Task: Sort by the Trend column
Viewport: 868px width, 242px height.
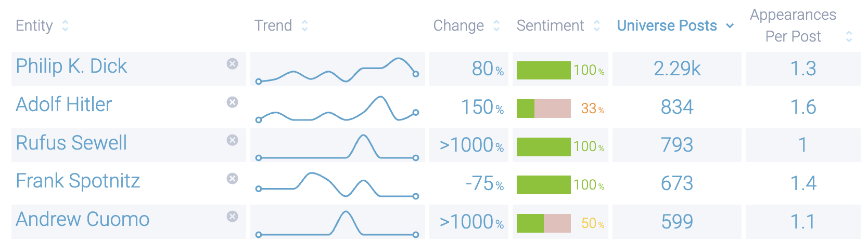Action: coord(304,25)
